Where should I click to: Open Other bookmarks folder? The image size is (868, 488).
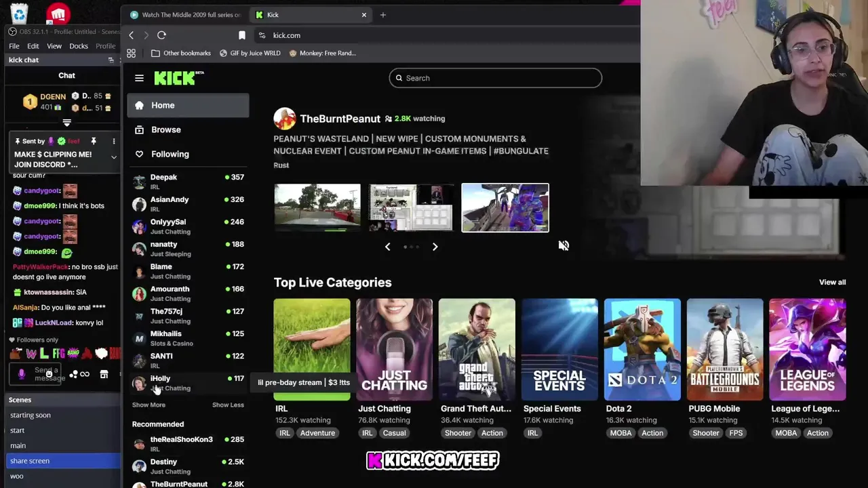click(180, 53)
